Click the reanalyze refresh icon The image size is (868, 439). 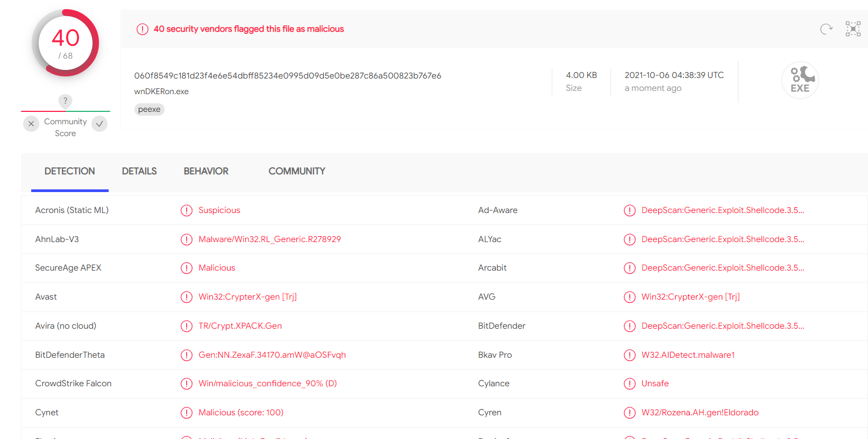coord(826,29)
